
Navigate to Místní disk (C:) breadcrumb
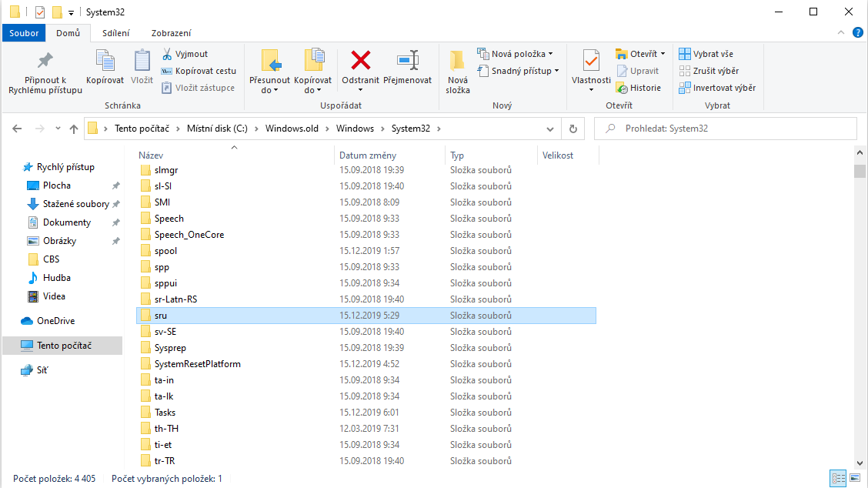point(217,129)
